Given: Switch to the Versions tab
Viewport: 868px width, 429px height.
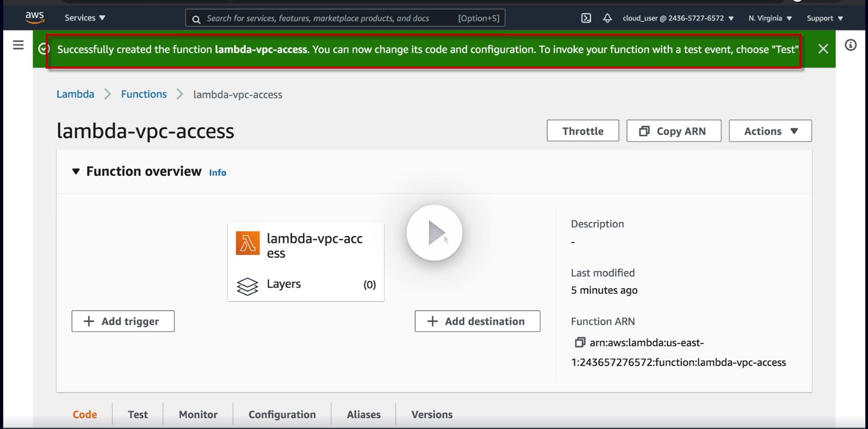Looking at the screenshot, I should 432,415.
